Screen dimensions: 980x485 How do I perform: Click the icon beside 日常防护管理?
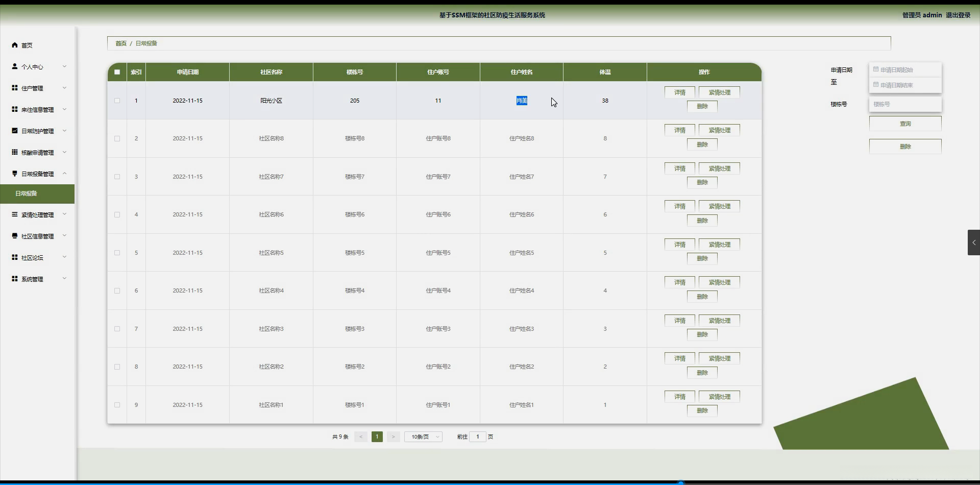[x=15, y=131]
